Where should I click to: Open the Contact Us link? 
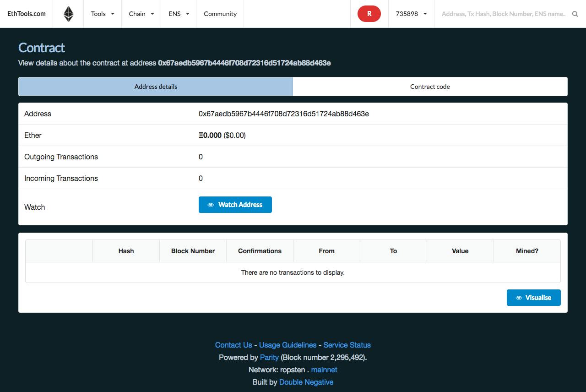233,345
